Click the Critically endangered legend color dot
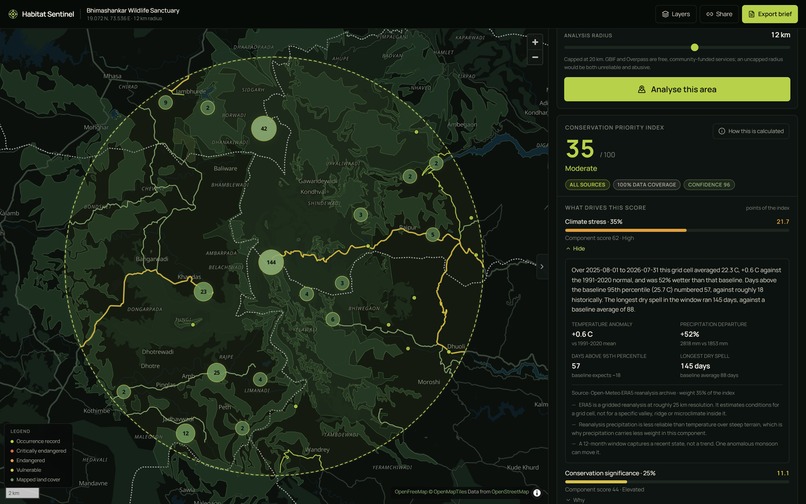The image size is (806, 504). click(12, 451)
